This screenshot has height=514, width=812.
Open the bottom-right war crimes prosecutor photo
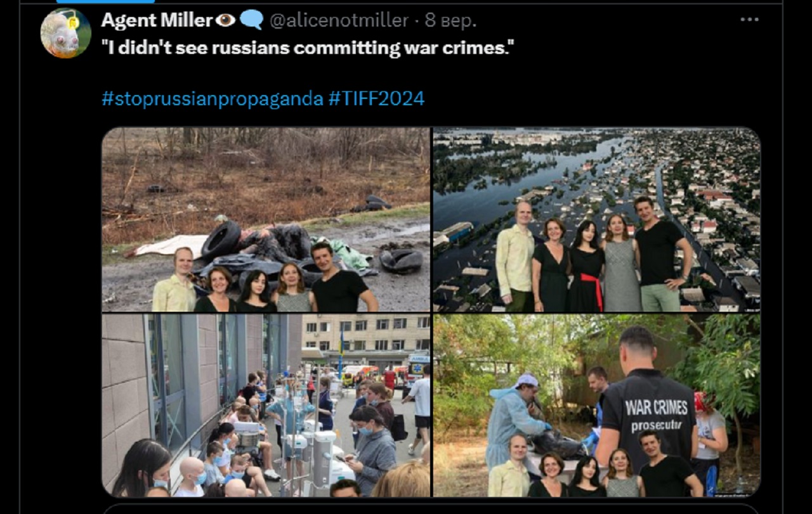pos(596,406)
